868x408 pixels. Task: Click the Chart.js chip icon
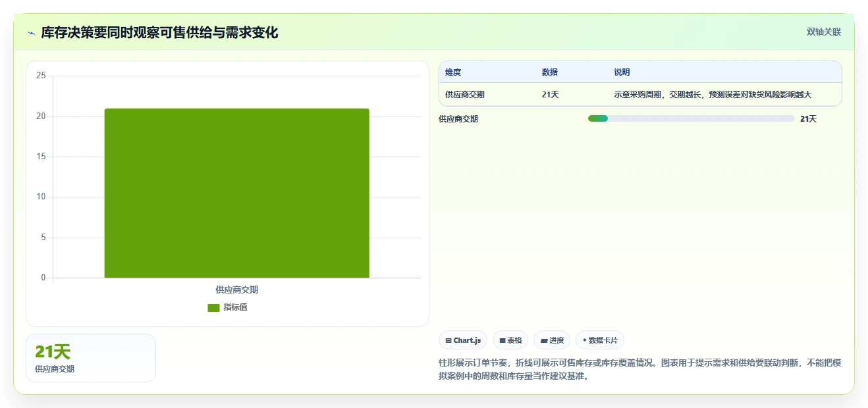pos(448,341)
